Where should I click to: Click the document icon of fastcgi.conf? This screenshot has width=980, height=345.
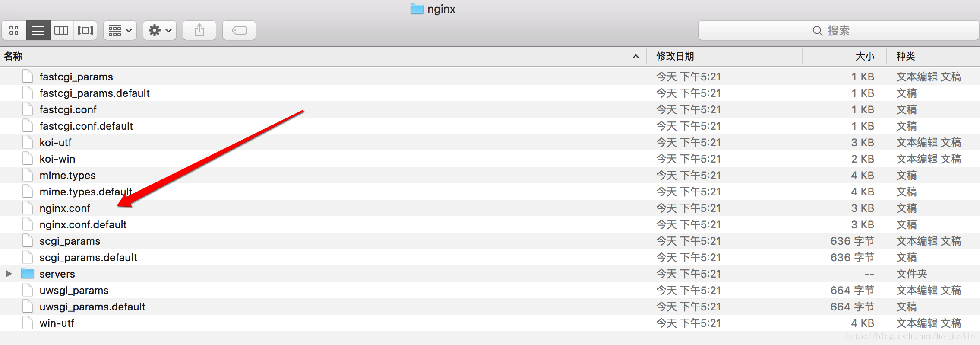[x=28, y=109]
